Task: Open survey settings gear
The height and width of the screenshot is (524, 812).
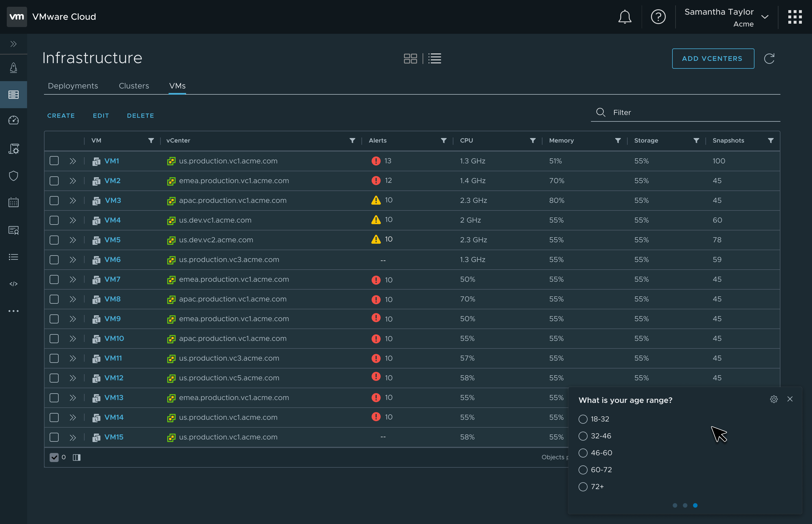Action: [774, 399]
